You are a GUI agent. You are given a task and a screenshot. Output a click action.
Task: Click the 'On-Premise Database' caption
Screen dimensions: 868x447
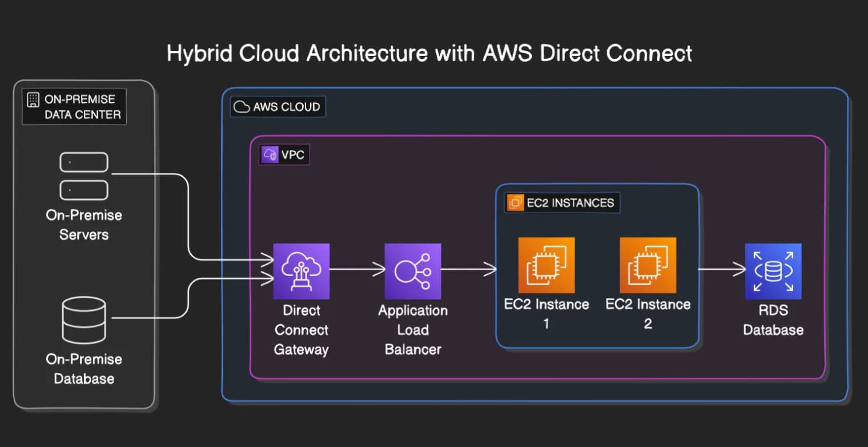(84, 369)
